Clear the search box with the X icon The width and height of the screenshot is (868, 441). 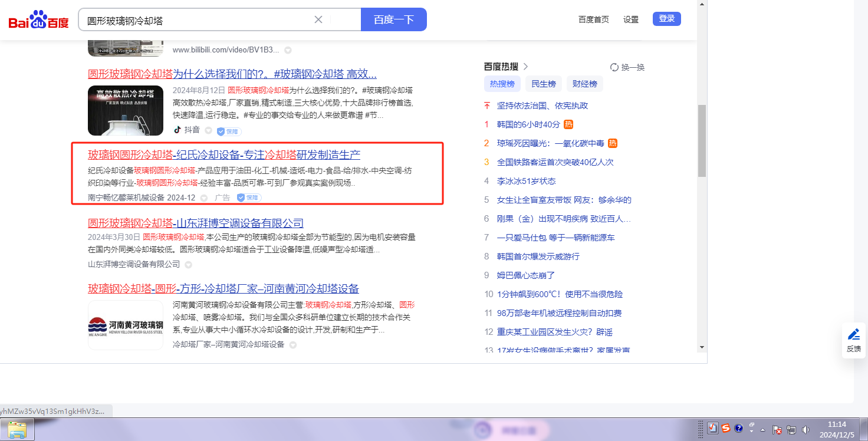[x=318, y=19]
